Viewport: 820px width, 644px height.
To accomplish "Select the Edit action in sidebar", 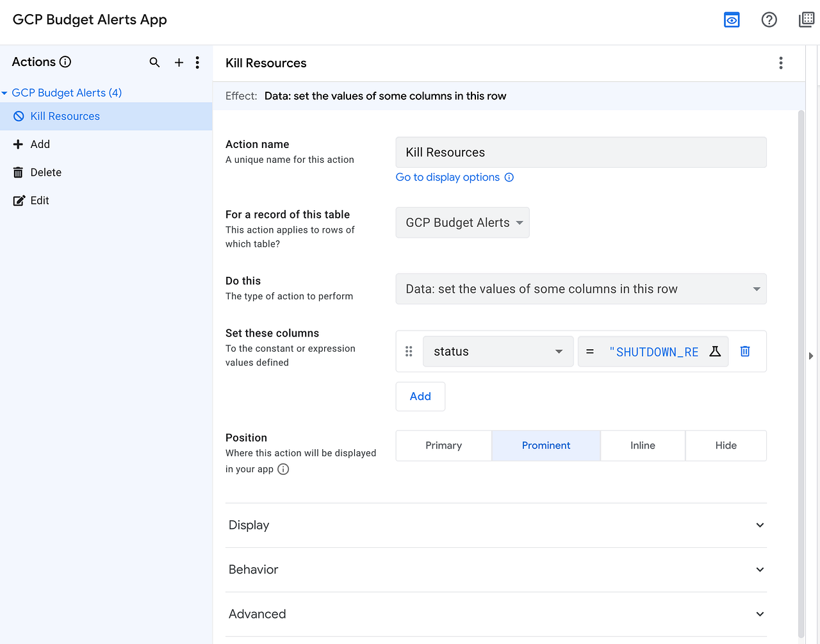I will 106,201.
